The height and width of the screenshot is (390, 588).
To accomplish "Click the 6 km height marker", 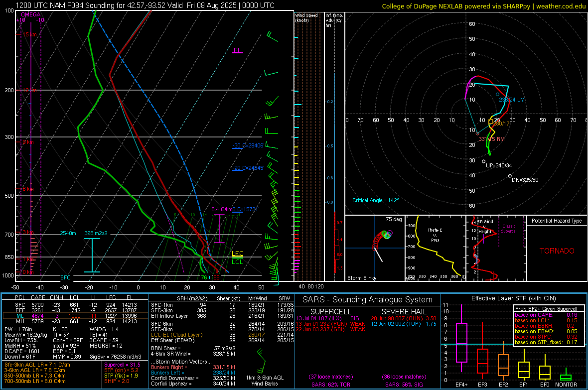I will click(28, 189).
